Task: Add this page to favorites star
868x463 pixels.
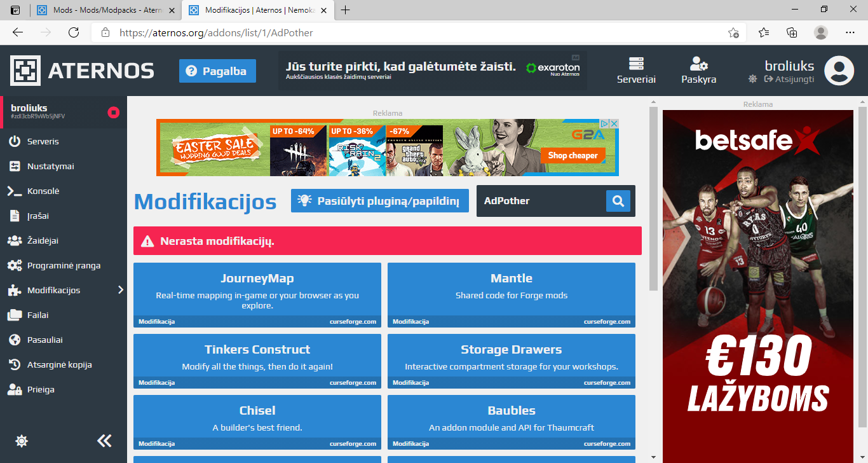Action: 733,32
